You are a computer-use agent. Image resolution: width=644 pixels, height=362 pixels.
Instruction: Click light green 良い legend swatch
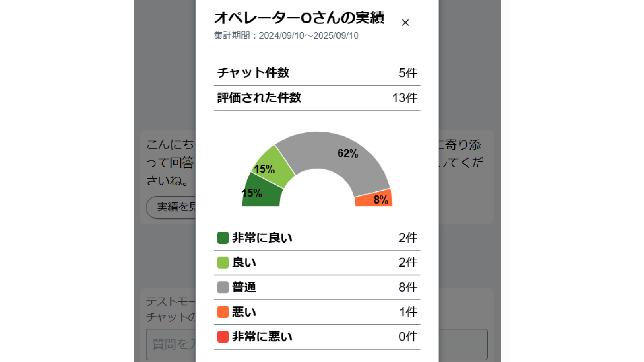coord(223,263)
